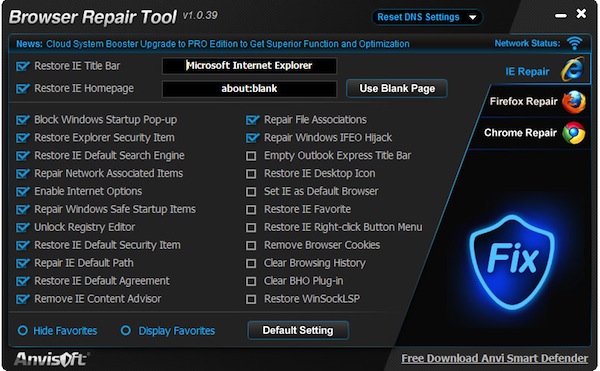Uncheck Restore IE Homepage
The width and height of the screenshot is (600, 371).
pyautogui.click(x=23, y=89)
